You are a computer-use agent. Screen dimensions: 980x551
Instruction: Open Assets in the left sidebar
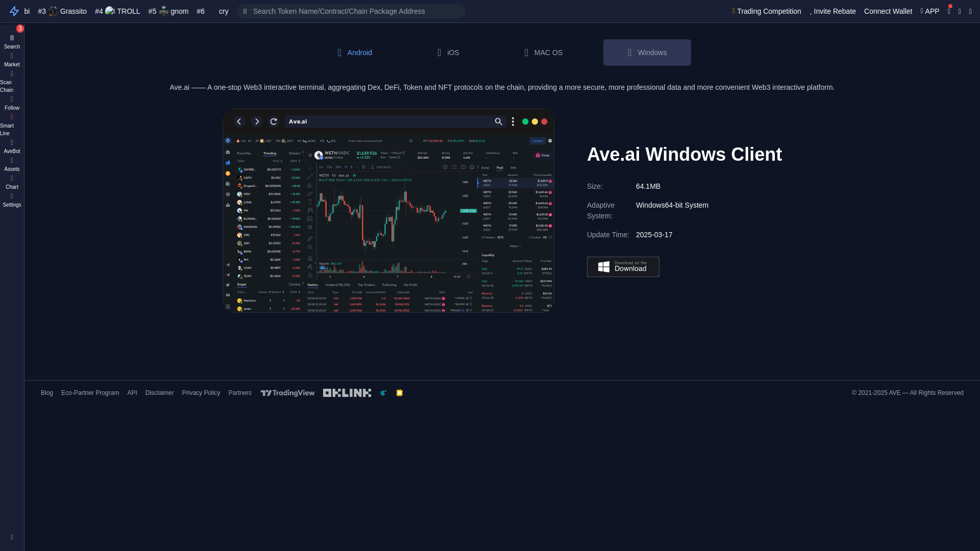[x=12, y=165]
